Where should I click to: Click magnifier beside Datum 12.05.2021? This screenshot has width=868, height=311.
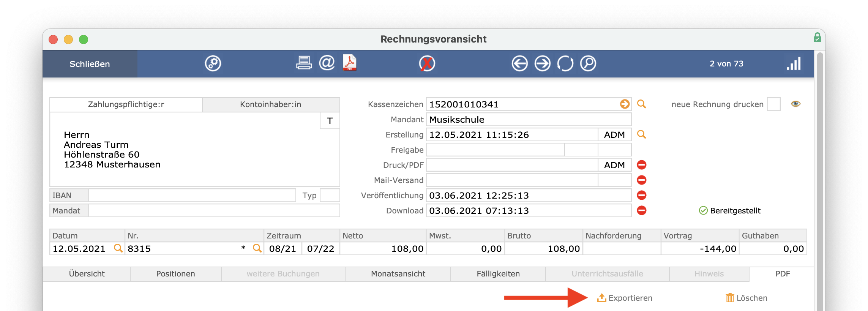(x=118, y=248)
